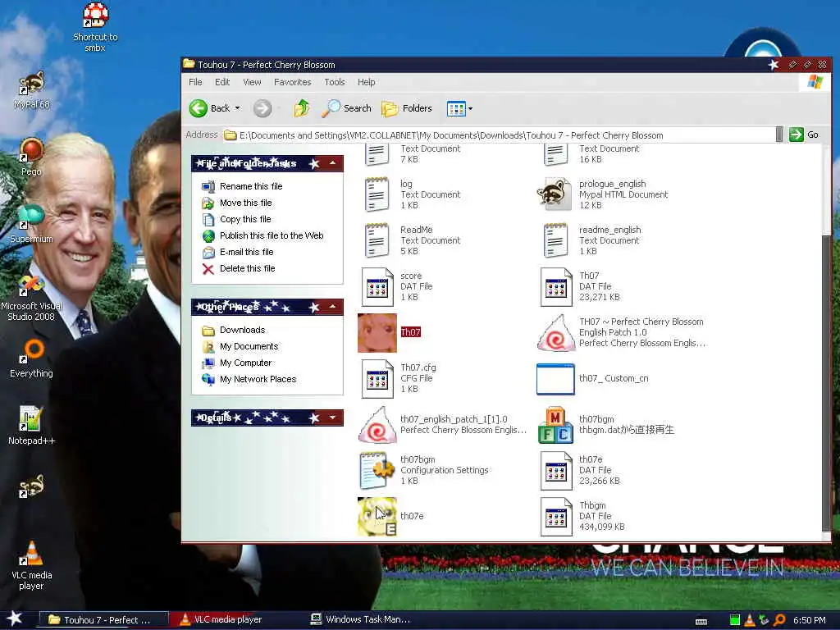This screenshot has width=840, height=630.
Task: Open the Edit menu
Action: pos(222,82)
